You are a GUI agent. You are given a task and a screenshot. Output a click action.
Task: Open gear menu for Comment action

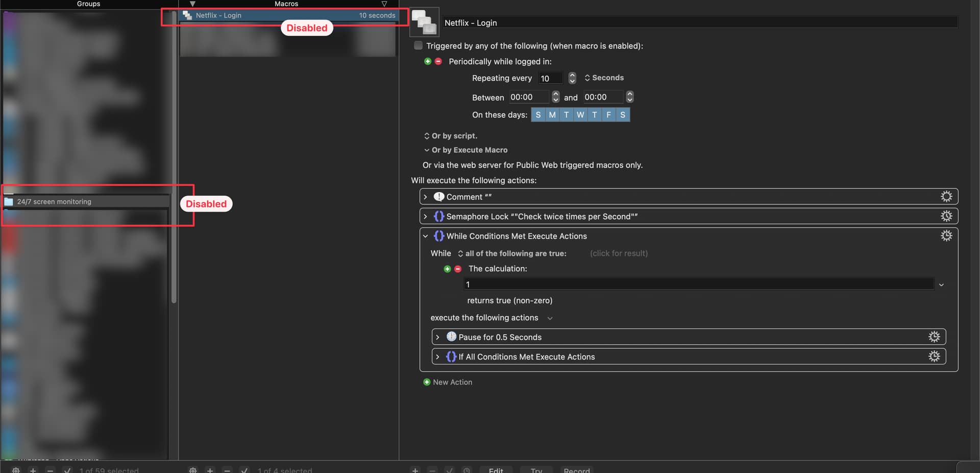point(946,197)
